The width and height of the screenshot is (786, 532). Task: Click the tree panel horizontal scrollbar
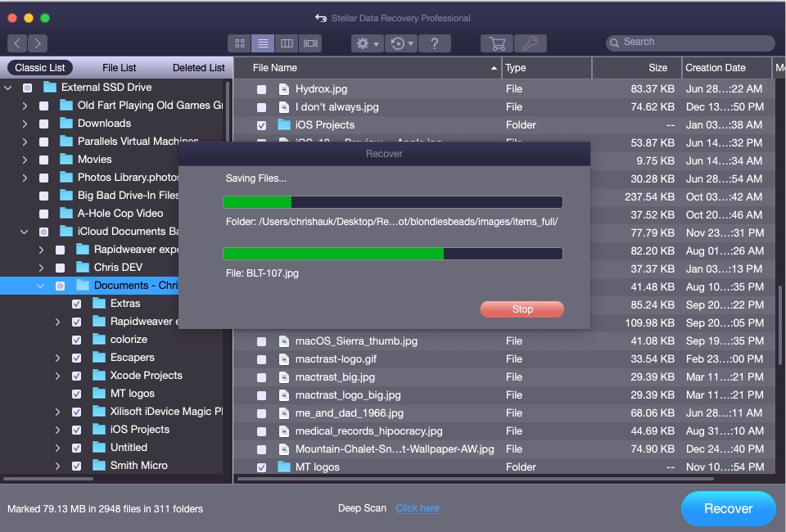tap(48, 479)
